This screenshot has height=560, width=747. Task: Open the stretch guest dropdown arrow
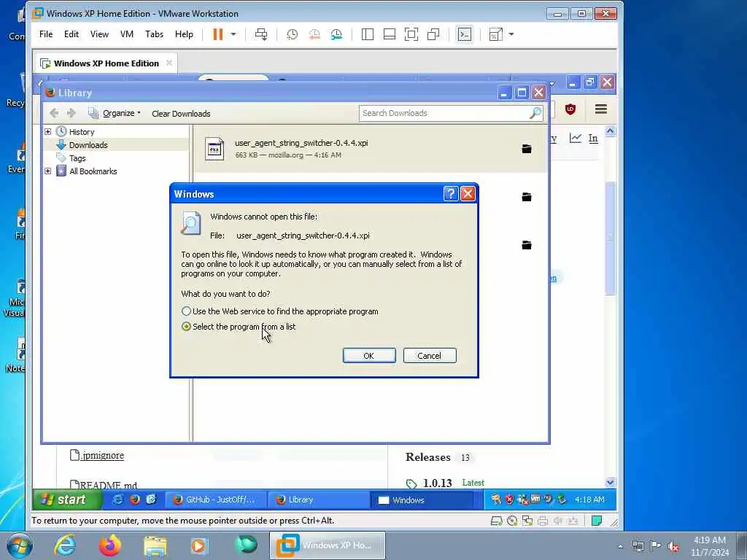click(511, 34)
